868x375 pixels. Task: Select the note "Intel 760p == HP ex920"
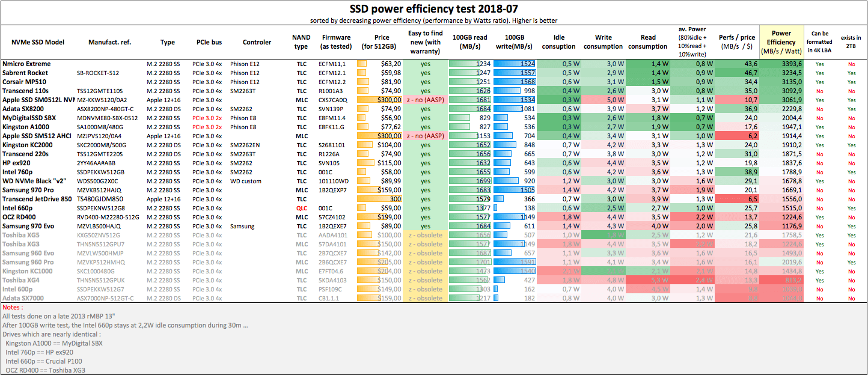click(40, 352)
